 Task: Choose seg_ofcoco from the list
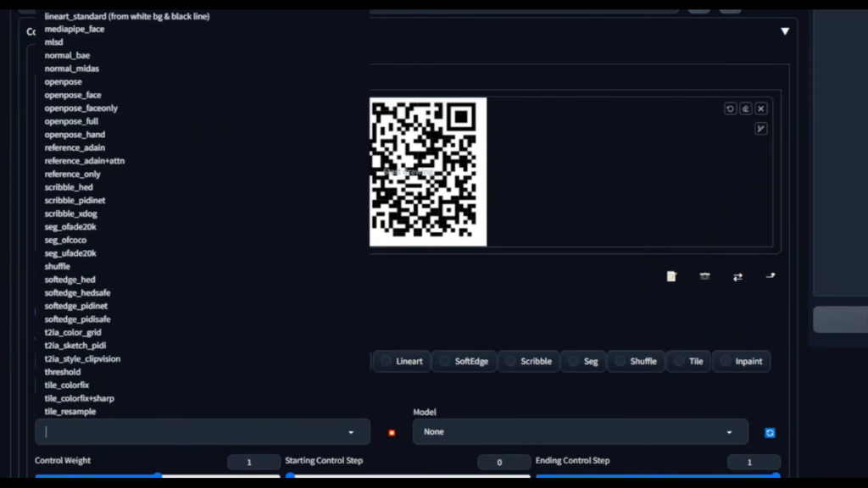tap(65, 240)
